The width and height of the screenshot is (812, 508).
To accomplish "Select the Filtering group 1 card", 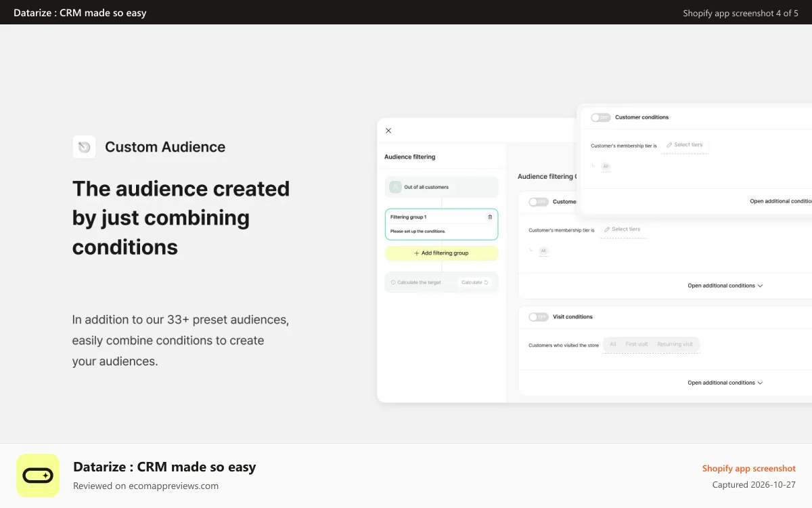I will [441, 224].
